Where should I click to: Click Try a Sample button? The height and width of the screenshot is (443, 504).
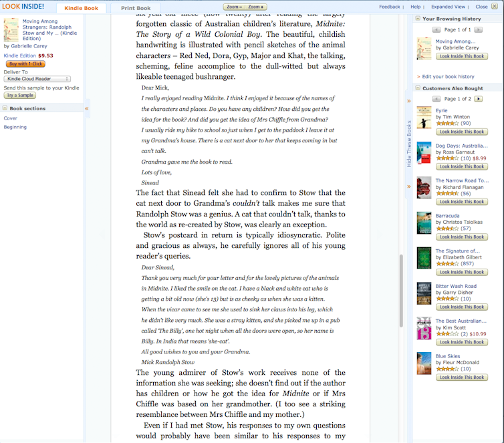click(x=20, y=96)
